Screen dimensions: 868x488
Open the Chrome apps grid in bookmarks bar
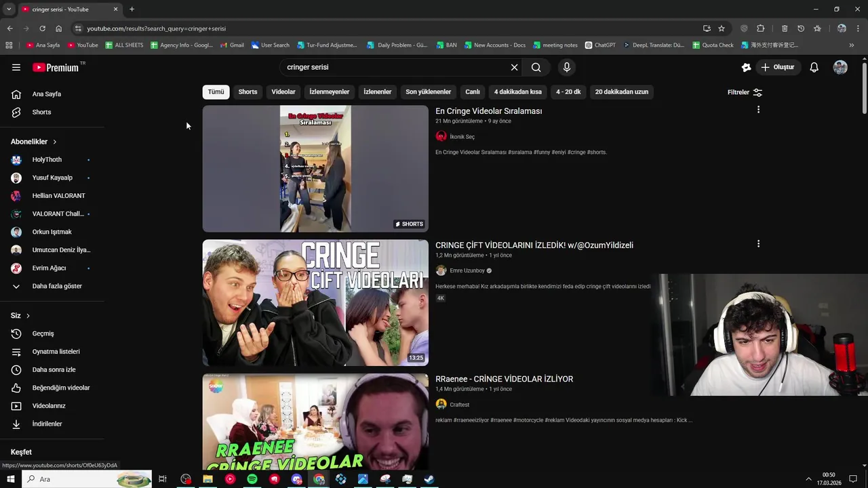click(9, 45)
